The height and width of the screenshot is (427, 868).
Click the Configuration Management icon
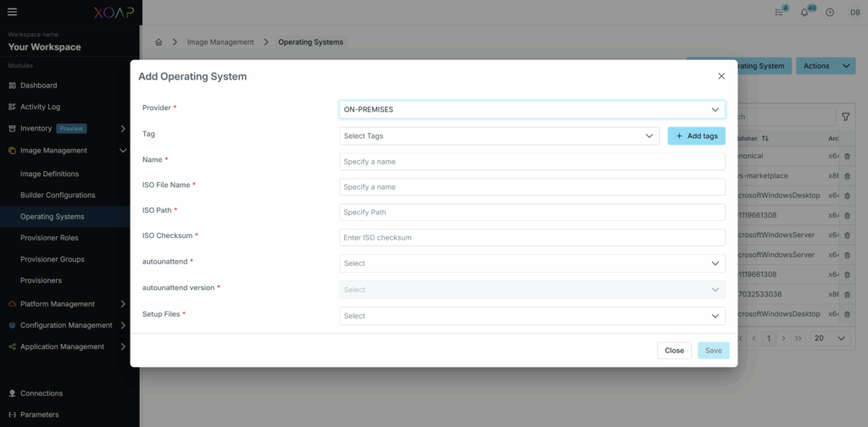(x=12, y=325)
